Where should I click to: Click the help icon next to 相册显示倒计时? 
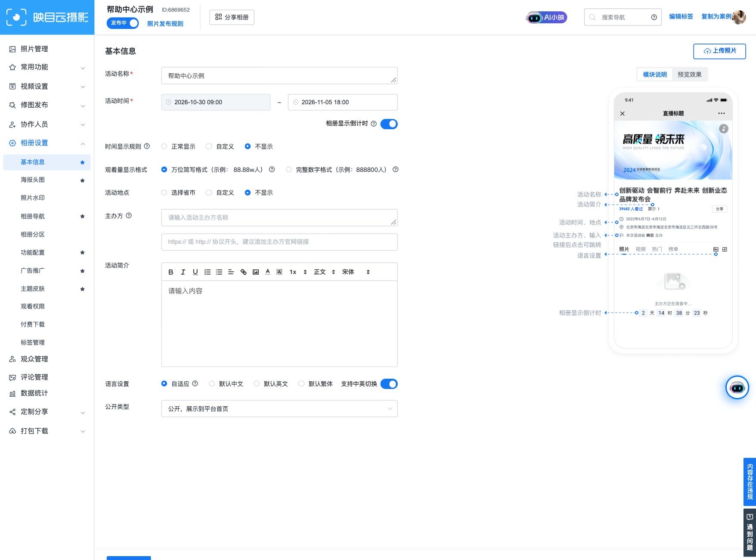pos(374,124)
